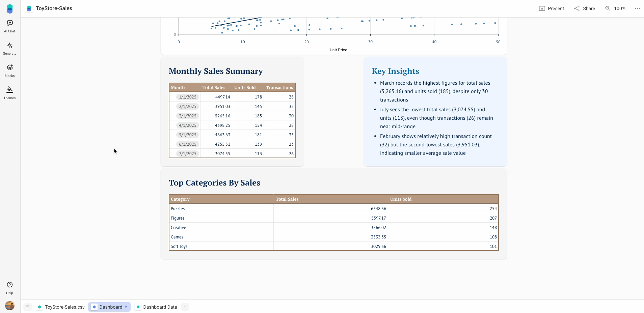Click the 3074.55 total sales cell
This screenshot has height=313, width=644.
pos(216,154)
